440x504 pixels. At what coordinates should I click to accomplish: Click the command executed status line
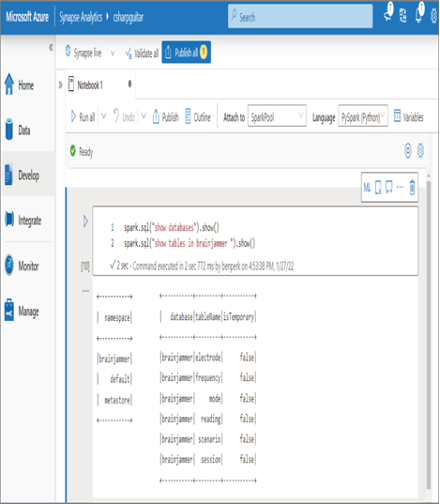click(x=202, y=266)
